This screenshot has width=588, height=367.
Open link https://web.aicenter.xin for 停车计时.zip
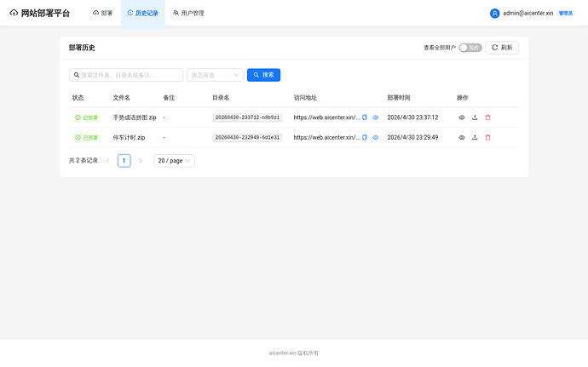click(x=326, y=138)
